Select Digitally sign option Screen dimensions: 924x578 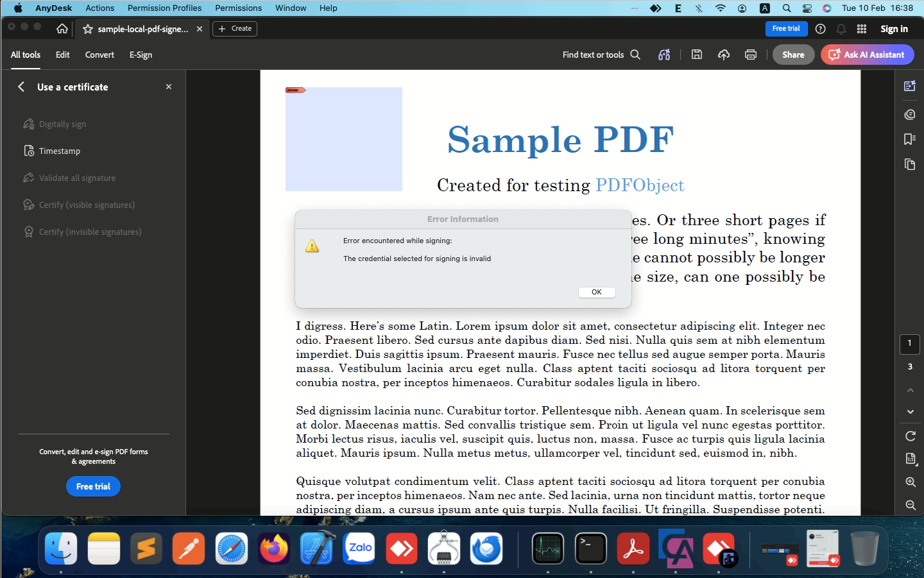55,124
